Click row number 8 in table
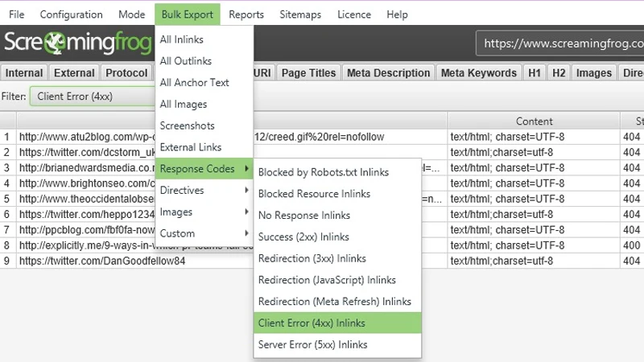The height and width of the screenshot is (362, 644). pos(7,245)
